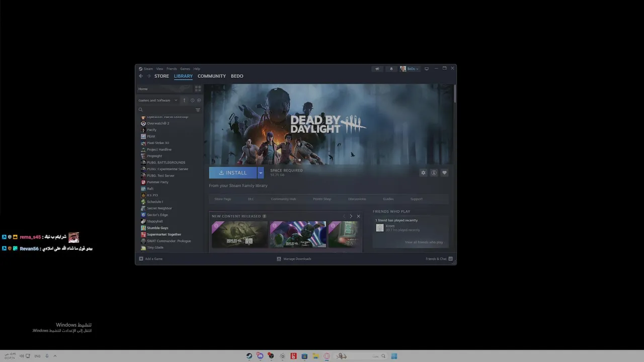Open the Community Hub link
This screenshot has width=644, height=362.
tap(283, 199)
